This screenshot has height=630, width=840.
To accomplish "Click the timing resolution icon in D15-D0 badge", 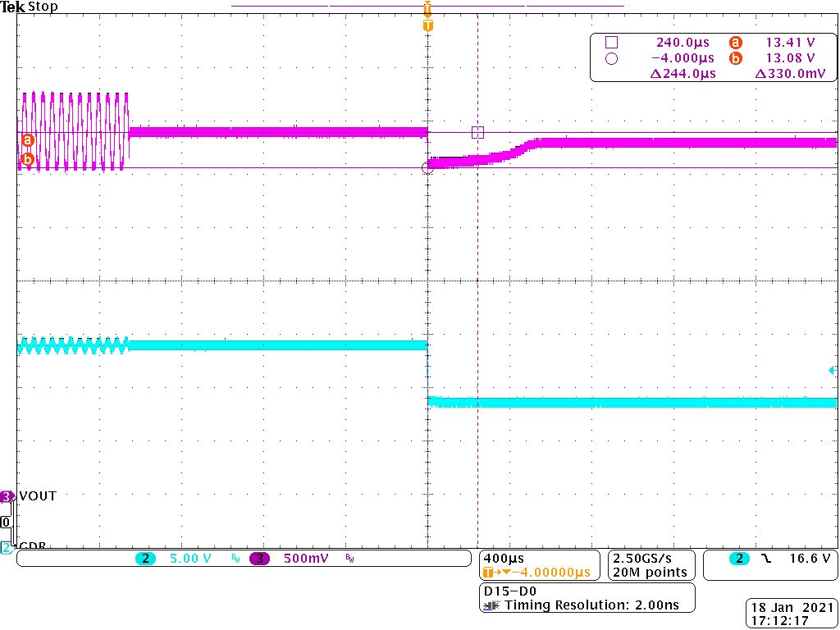I will [x=491, y=605].
